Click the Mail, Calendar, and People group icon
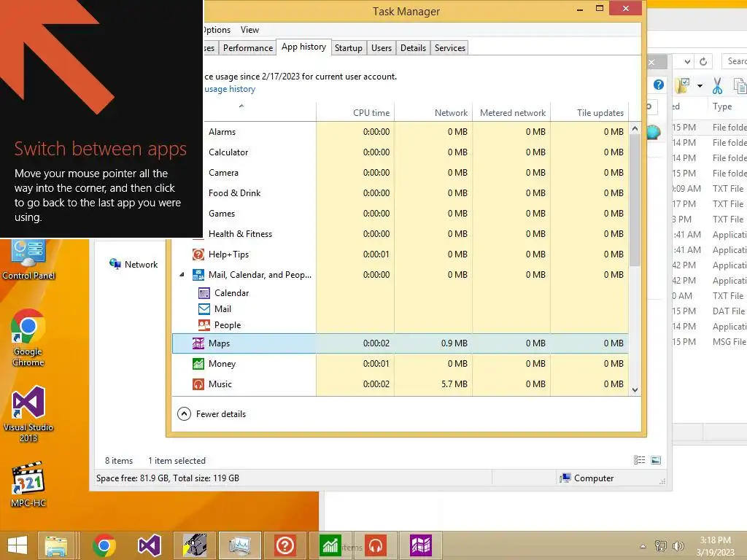The image size is (747, 560). click(198, 275)
